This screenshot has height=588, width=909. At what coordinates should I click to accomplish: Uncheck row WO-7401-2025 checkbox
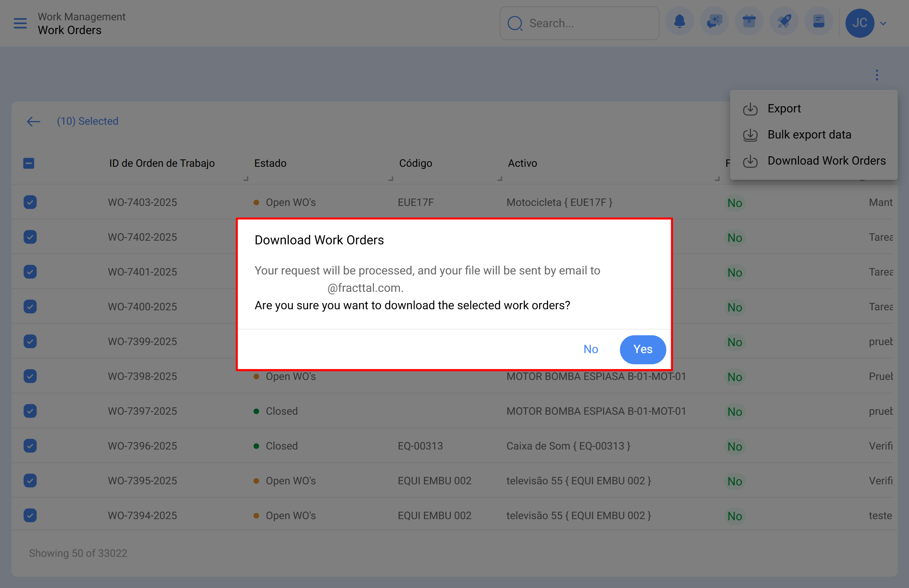[30, 272]
